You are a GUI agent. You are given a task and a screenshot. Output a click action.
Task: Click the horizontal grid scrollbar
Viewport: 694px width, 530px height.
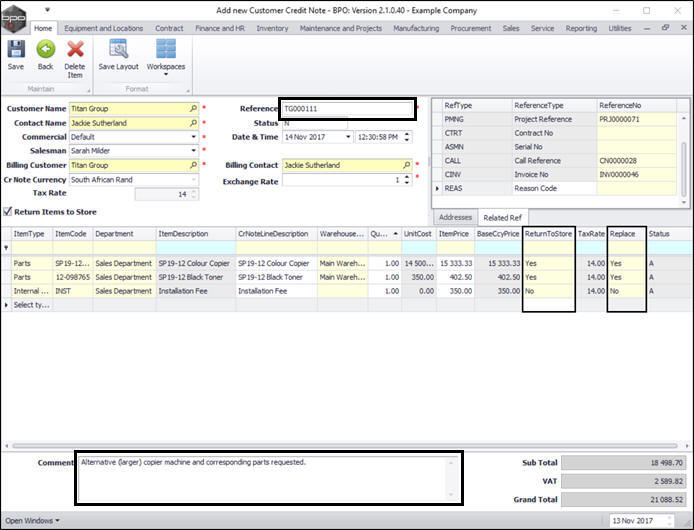345,445
